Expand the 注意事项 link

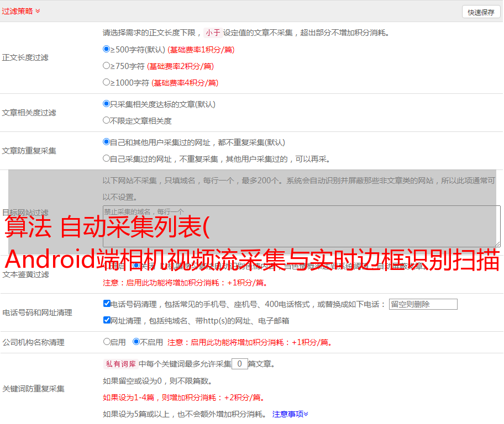[290, 414]
